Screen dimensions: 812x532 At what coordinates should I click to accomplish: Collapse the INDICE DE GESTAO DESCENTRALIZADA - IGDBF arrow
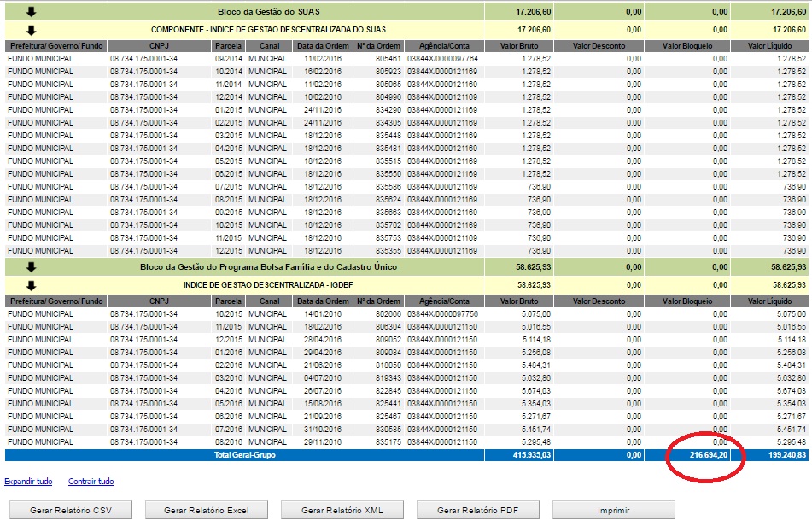coord(31,285)
